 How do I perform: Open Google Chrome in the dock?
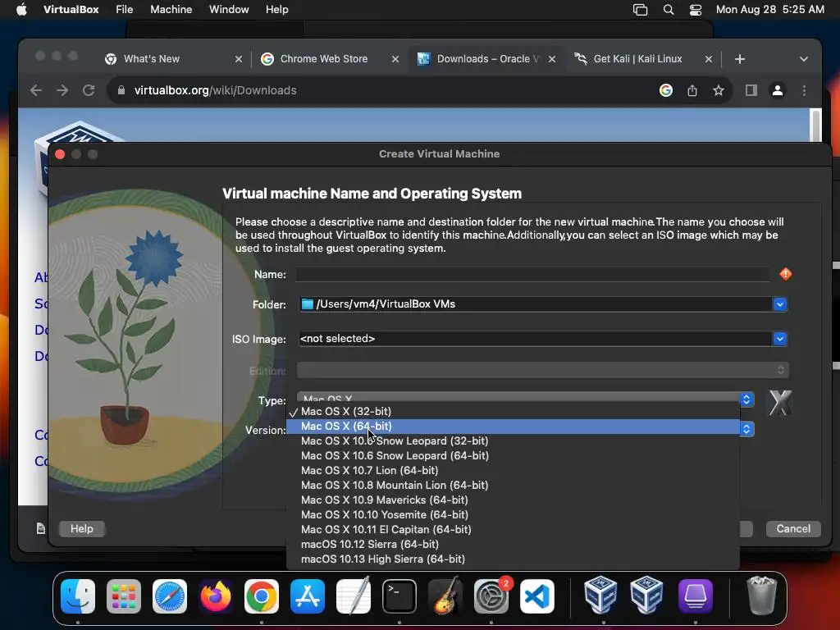[262, 596]
